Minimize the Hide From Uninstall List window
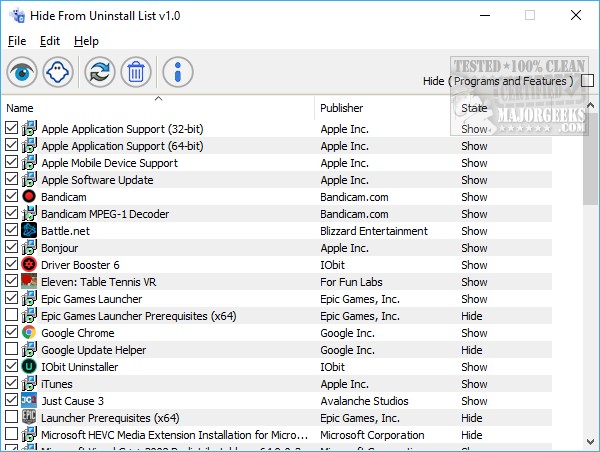Image resolution: width=600 pixels, height=452 pixels. 485,15
